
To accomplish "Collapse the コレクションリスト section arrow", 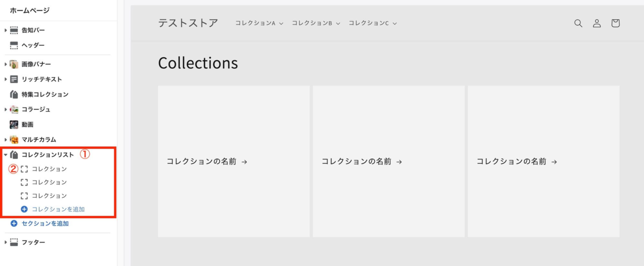I will point(6,155).
